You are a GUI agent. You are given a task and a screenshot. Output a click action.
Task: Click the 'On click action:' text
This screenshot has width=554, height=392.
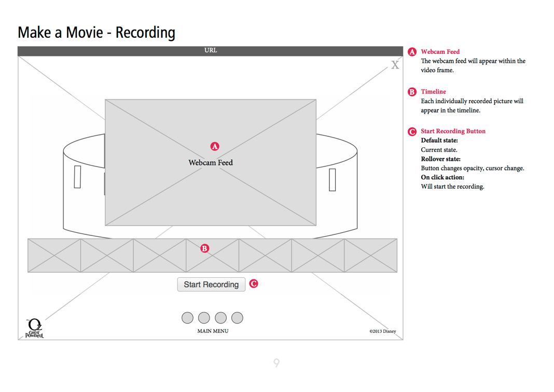point(442,177)
